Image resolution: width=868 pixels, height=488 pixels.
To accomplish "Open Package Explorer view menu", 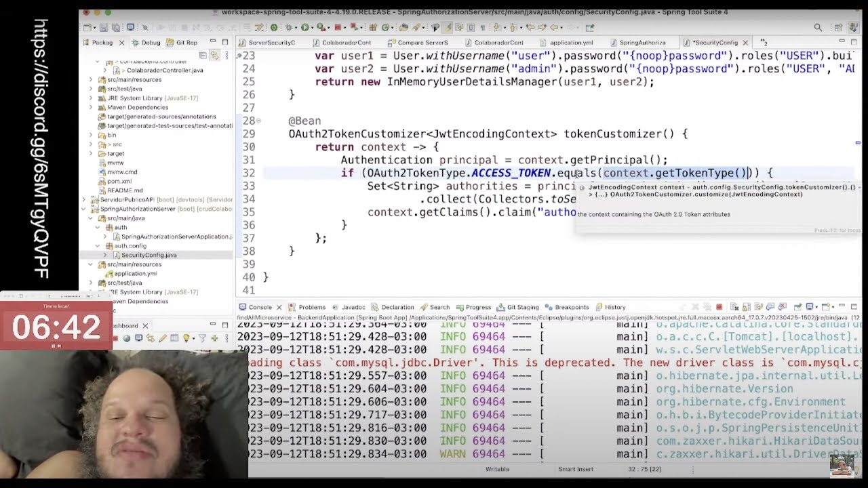I will (226, 55).
